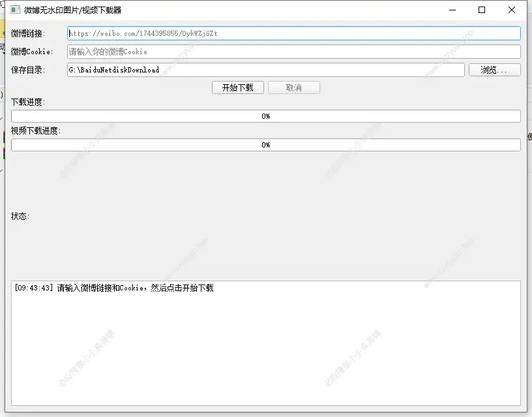Minimize the downloader window
Screen dimensions: 532x417
pos(452,10)
